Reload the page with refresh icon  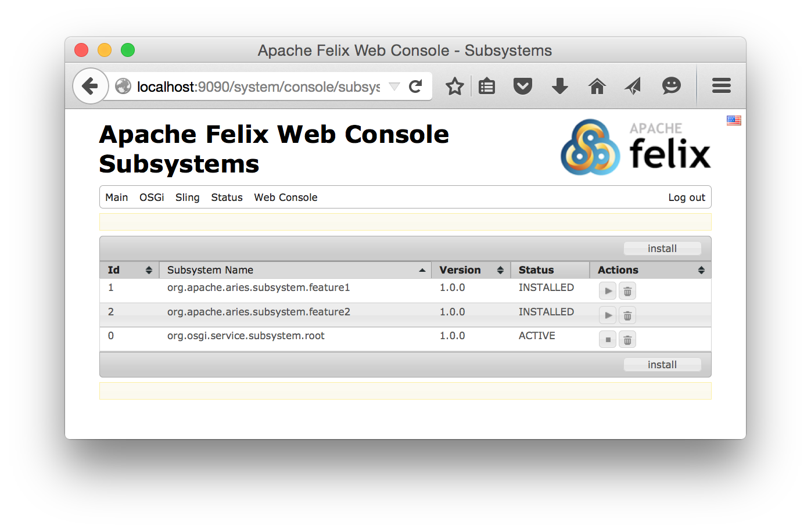pos(415,87)
